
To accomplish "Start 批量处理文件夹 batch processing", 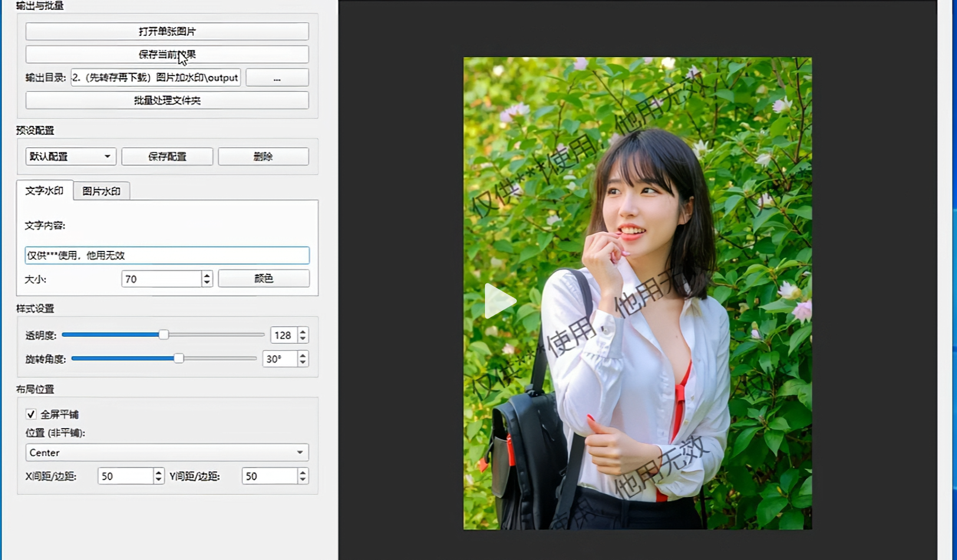I will pos(167,100).
